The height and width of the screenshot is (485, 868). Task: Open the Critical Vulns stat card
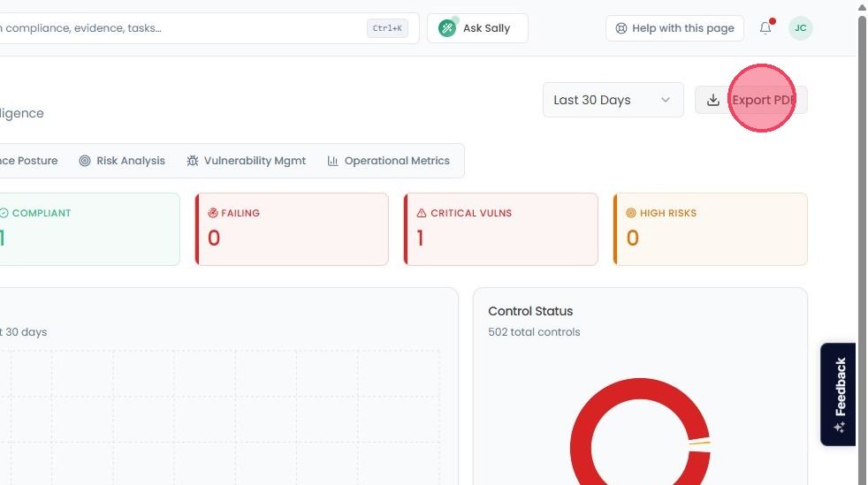tap(501, 229)
